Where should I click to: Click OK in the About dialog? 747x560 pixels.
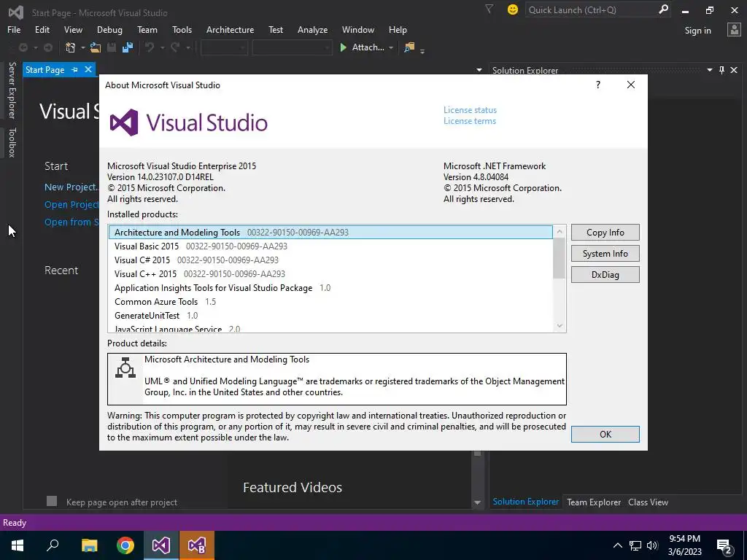[605, 434]
